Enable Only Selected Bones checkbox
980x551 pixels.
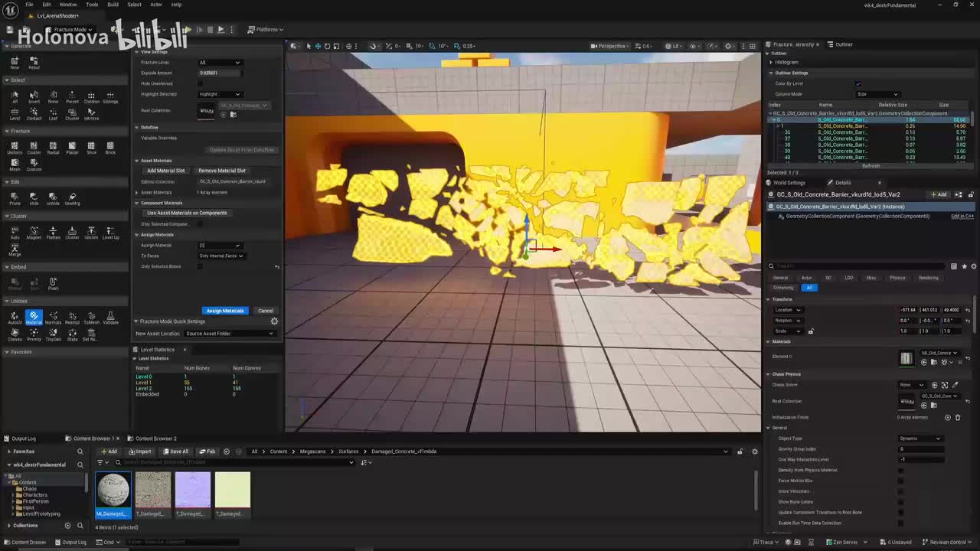pyautogui.click(x=201, y=266)
